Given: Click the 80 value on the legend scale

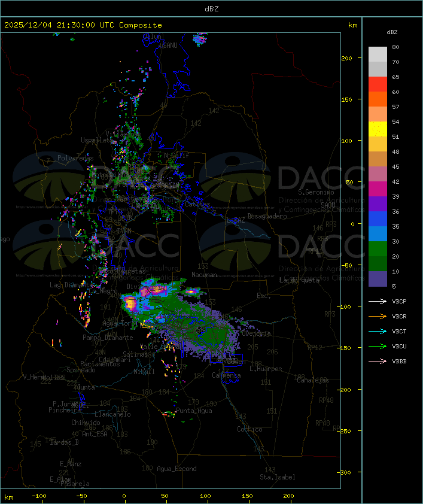Looking at the screenshot, I should coord(395,47).
